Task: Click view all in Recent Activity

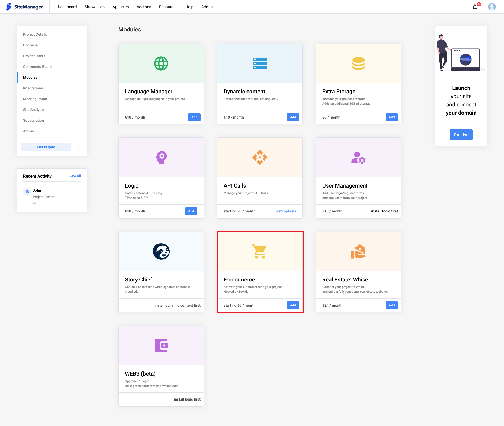Action: (x=75, y=176)
